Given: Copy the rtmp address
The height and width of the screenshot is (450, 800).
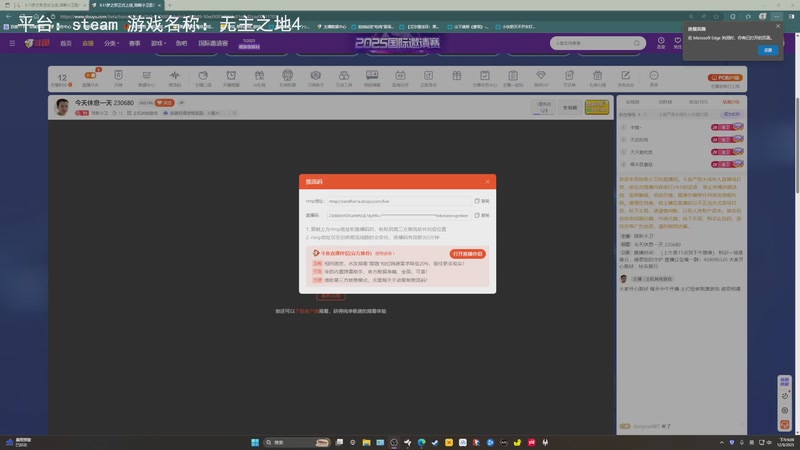Looking at the screenshot, I should [482, 201].
